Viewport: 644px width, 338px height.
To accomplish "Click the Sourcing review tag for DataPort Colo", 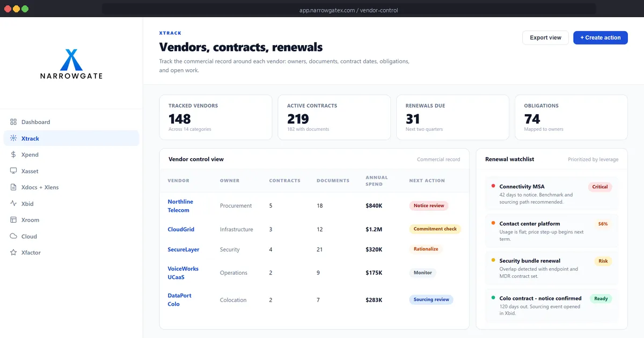I will pyautogui.click(x=431, y=299).
